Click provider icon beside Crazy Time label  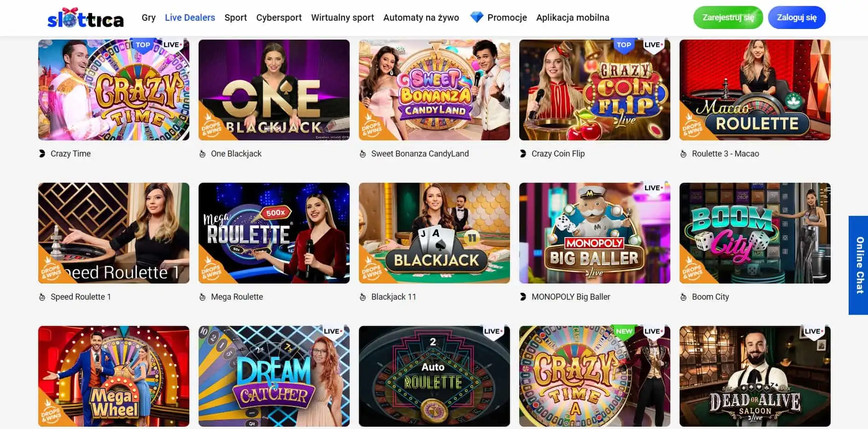(42, 154)
